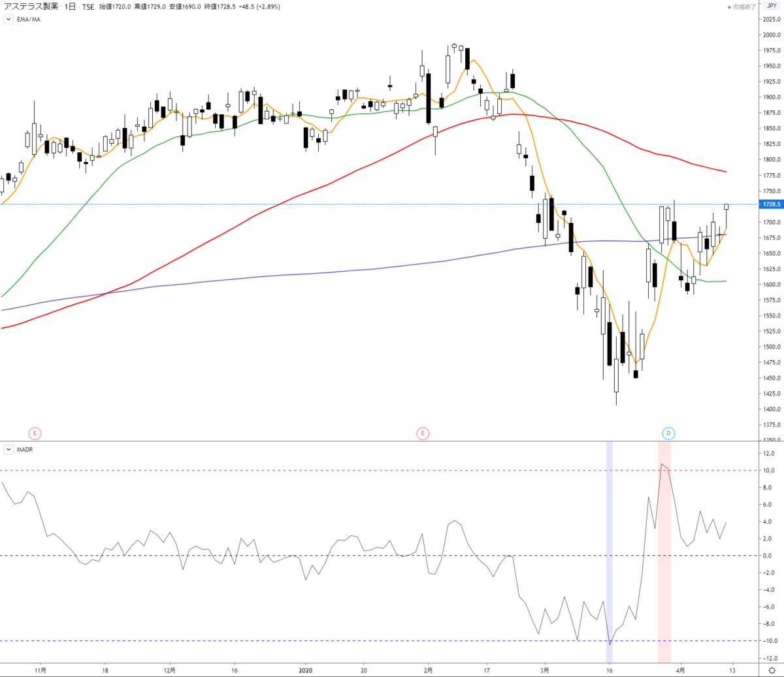Collapse the MADR pane legend arrow
The image size is (784, 677).
click(x=8, y=450)
